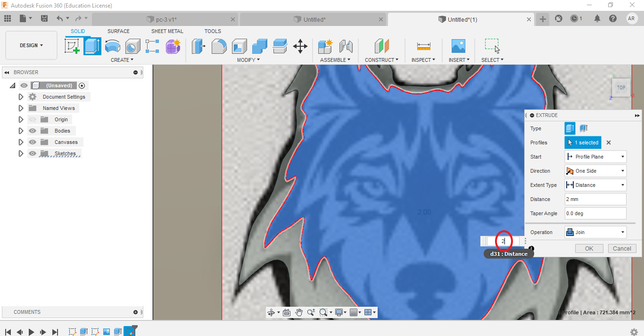Click the TOP face of view cube
Screen dimensions: 644x336
pos(621,87)
